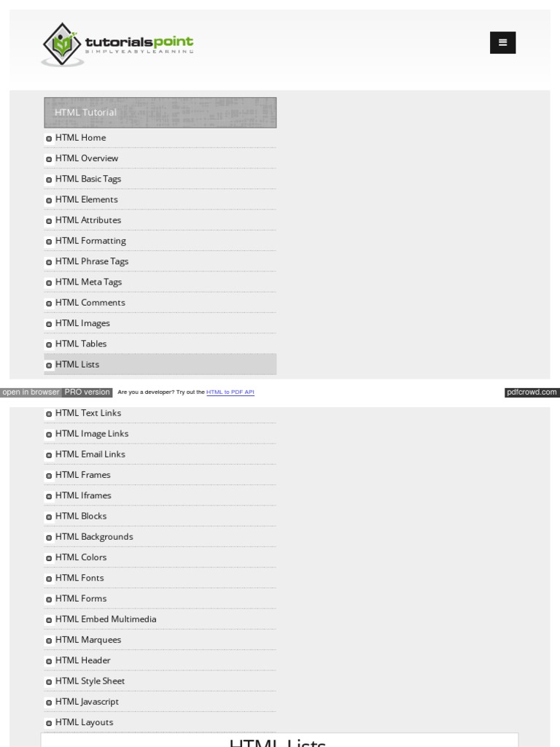Open HTML Embed Multimedia lesson
The width and height of the screenshot is (560, 747).
106,619
